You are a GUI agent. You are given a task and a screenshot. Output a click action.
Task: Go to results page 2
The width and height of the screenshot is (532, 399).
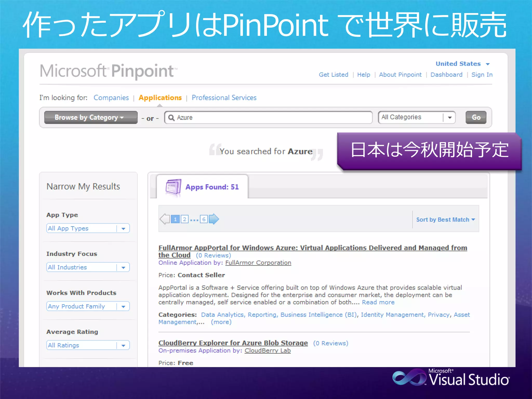tap(184, 219)
